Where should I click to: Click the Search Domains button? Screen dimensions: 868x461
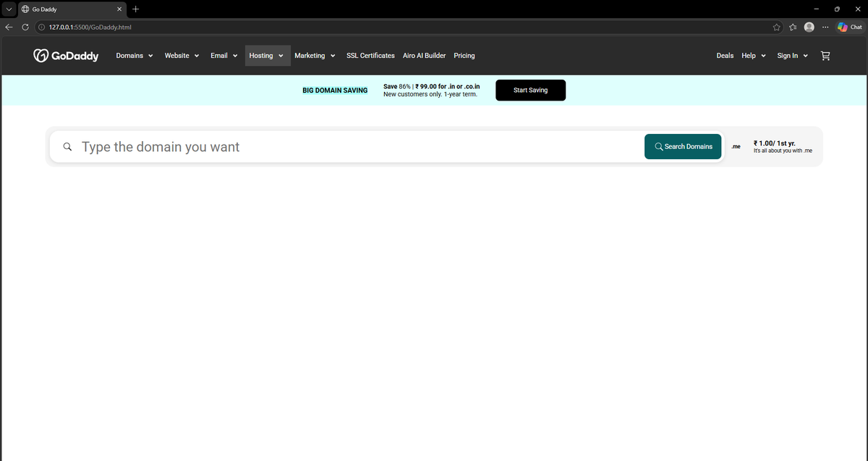tap(683, 146)
